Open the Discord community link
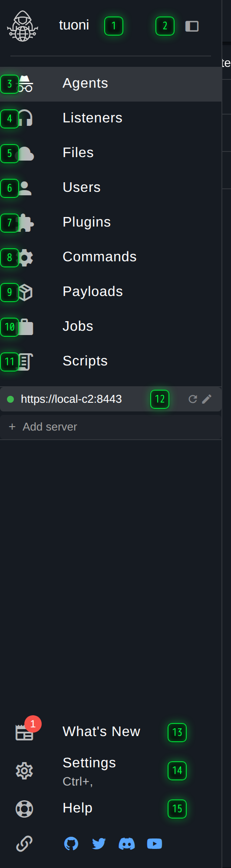Screen dimensions: 231x868 click(x=127, y=844)
